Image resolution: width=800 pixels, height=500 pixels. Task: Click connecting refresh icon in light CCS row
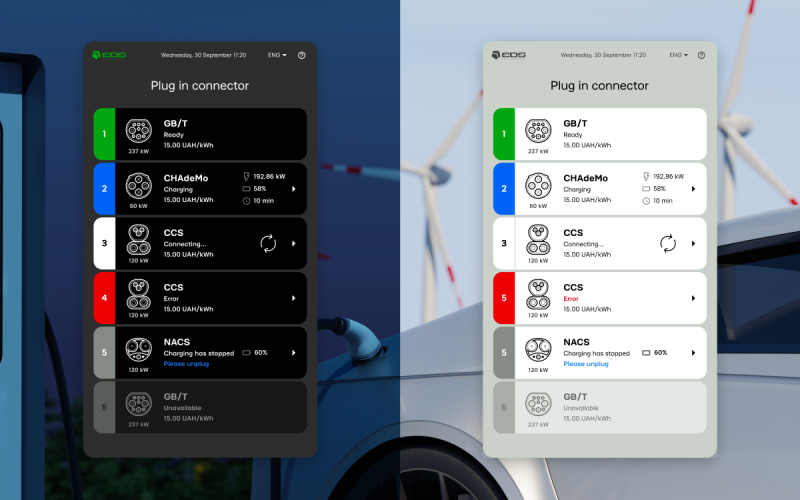coord(668,243)
